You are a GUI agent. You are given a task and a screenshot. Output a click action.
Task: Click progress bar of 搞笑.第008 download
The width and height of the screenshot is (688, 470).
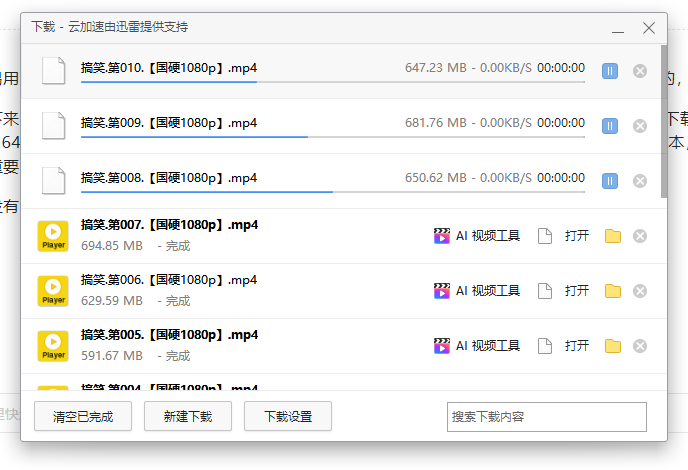(333, 192)
